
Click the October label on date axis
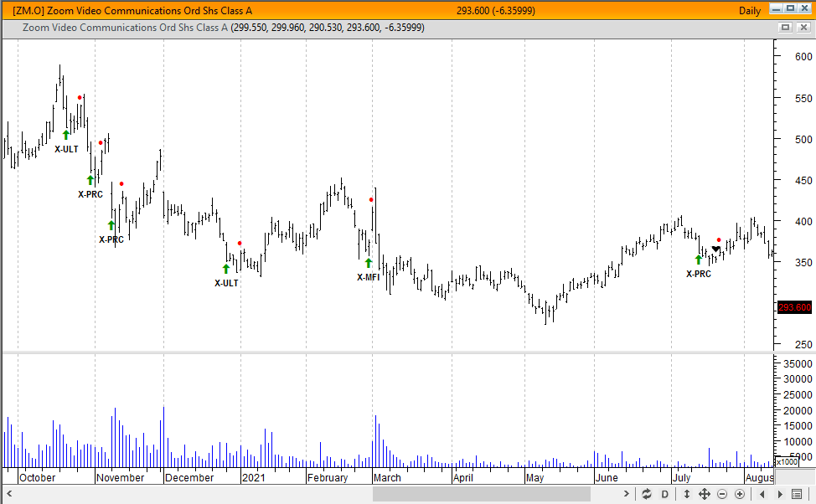[37, 477]
